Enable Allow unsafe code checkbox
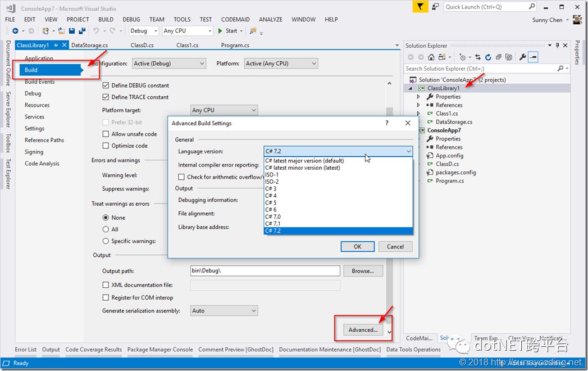The image size is (588, 371). coord(106,134)
